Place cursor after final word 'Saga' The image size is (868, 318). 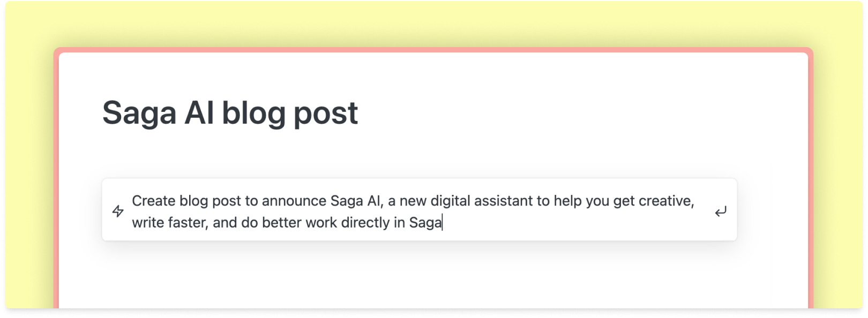point(442,223)
